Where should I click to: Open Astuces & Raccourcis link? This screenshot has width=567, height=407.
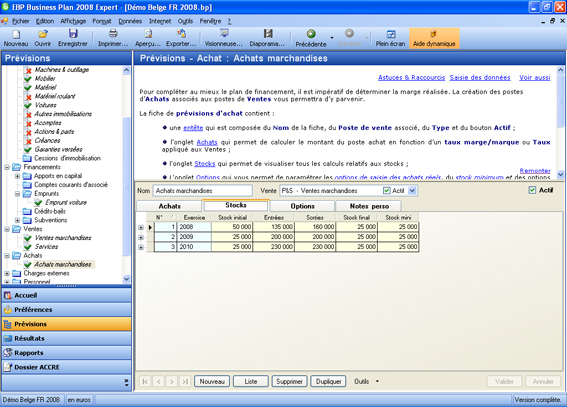tap(412, 77)
